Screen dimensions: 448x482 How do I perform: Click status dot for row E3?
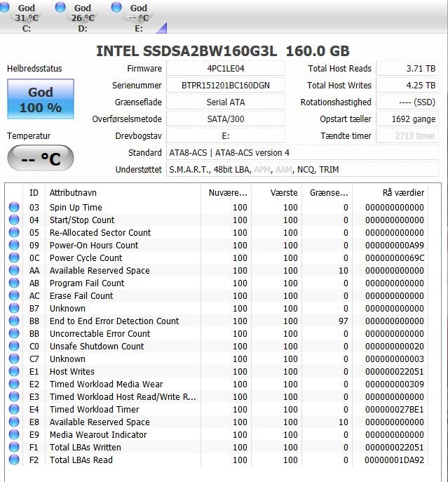coord(14,396)
